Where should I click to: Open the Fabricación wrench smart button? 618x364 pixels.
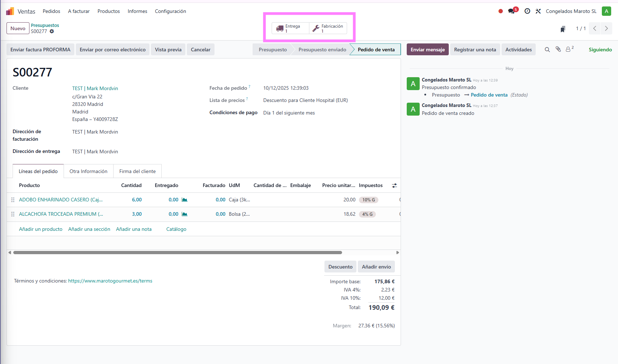tap(328, 28)
